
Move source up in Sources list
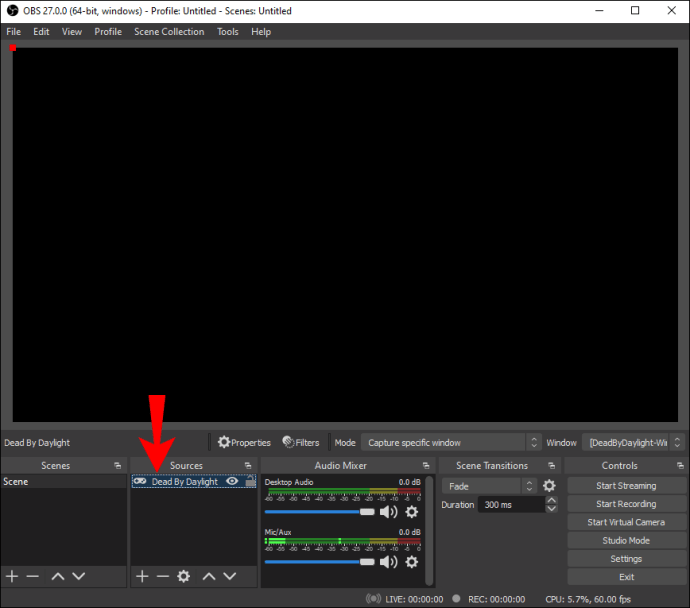click(x=209, y=576)
